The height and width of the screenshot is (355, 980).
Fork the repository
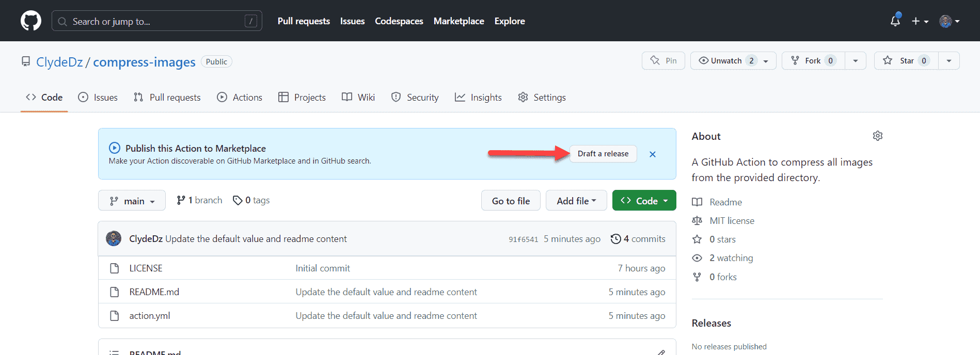(x=813, y=60)
